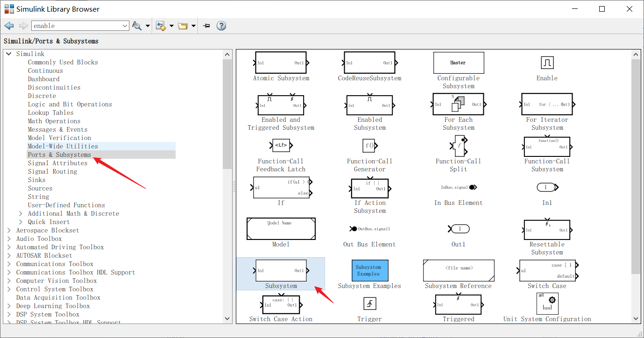Open the help question mark icon
644x338 pixels.
(221, 26)
